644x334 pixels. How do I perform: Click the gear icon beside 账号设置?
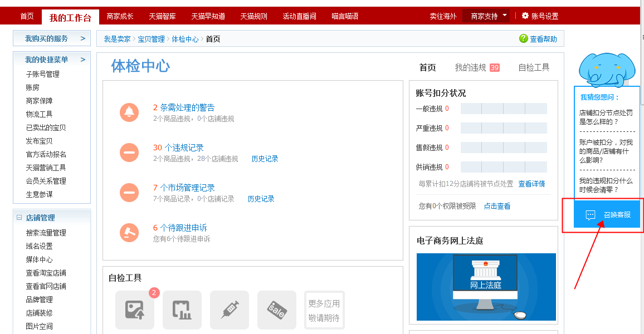coord(525,16)
